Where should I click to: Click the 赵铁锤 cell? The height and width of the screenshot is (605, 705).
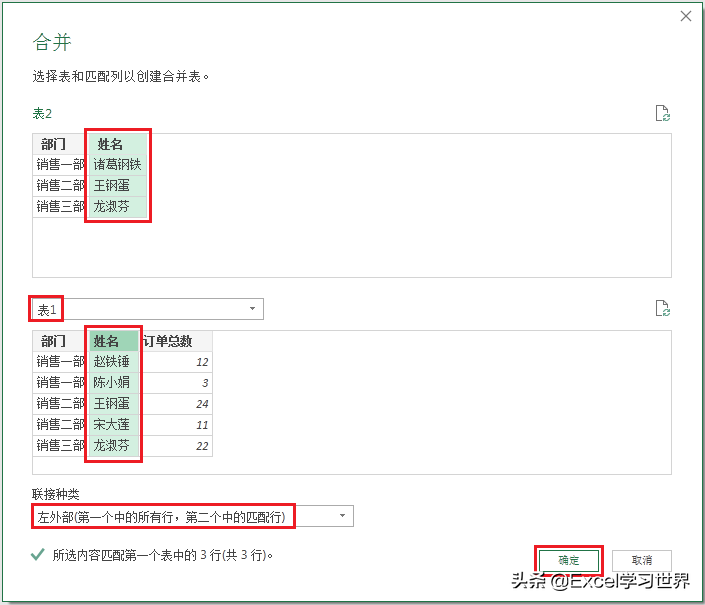pyautogui.click(x=114, y=362)
